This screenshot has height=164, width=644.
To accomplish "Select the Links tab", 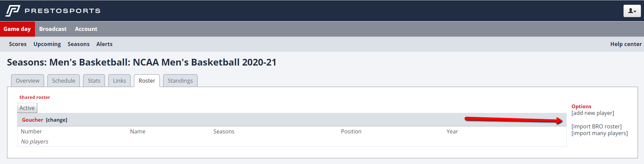I will (119, 81).
